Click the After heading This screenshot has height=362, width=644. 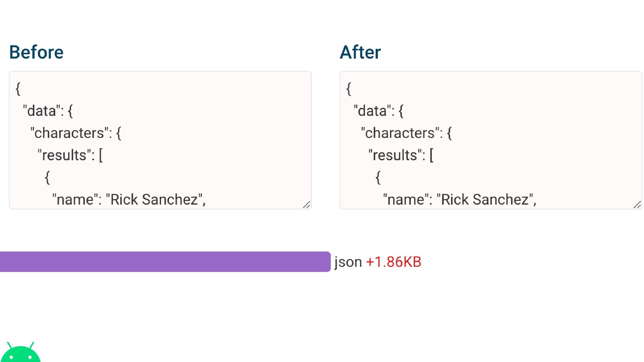[x=360, y=52]
